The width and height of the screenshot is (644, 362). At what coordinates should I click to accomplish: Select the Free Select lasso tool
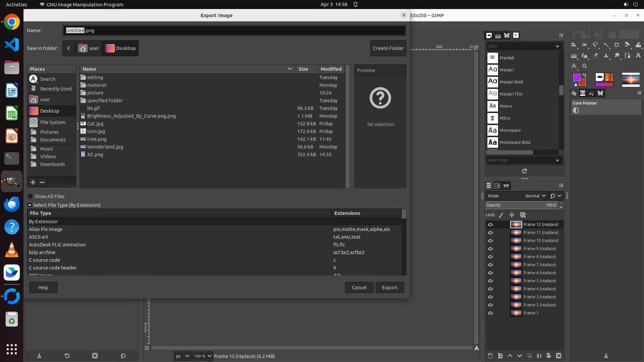pyautogui.click(x=595, y=45)
